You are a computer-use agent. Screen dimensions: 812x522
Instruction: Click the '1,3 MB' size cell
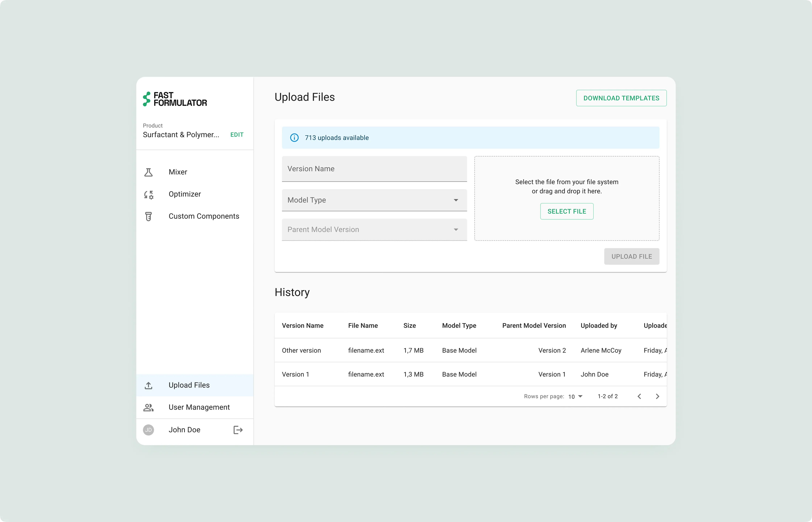pyautogui.click(x=413, y=374)
